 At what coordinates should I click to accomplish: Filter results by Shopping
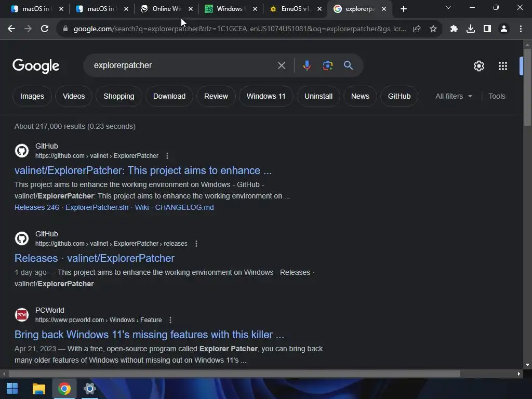pos(119,96)
